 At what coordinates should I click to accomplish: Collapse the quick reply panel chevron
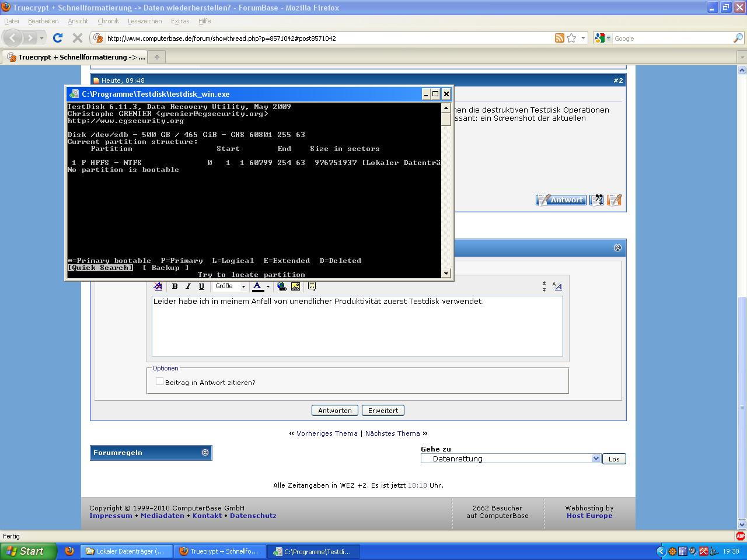pyautogui.click(x=617, y=248)
